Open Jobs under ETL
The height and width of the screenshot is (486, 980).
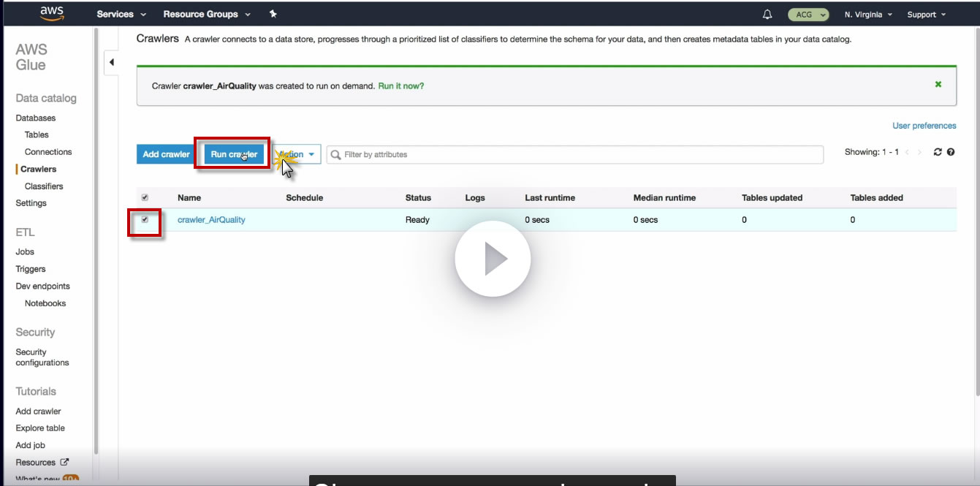point(25,251)
